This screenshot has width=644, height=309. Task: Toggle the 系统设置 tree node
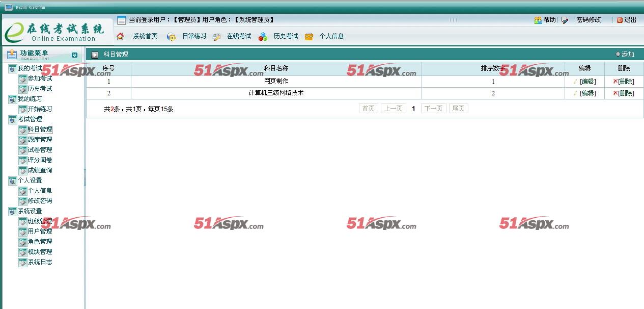pyautogui.click(x=13, y=211)
